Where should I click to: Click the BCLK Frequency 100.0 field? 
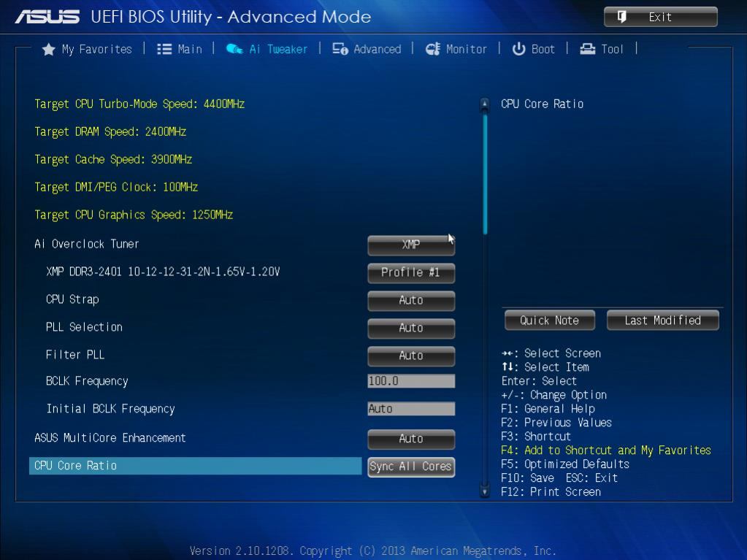click(411, 381)
